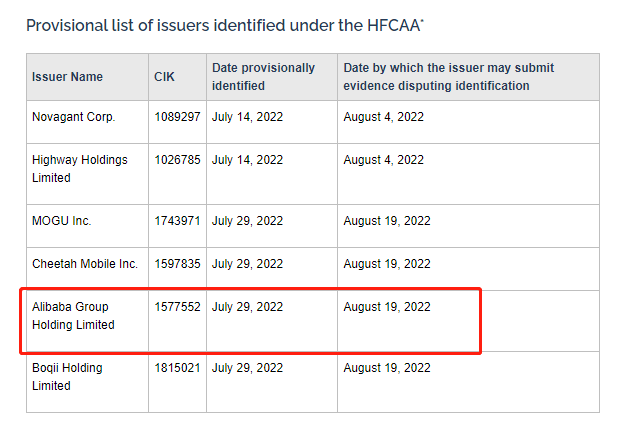Click Novagant's August 4, 2022 deadline
Viewport: 624px width, 425px height.
click(384, 117)
